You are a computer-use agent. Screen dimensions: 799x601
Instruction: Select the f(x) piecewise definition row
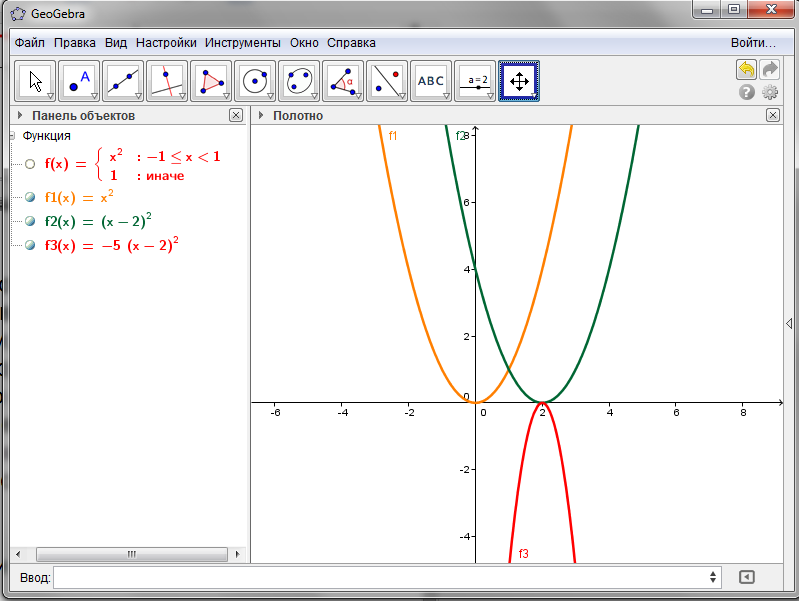pyautogui.click(x=132, y=164)
